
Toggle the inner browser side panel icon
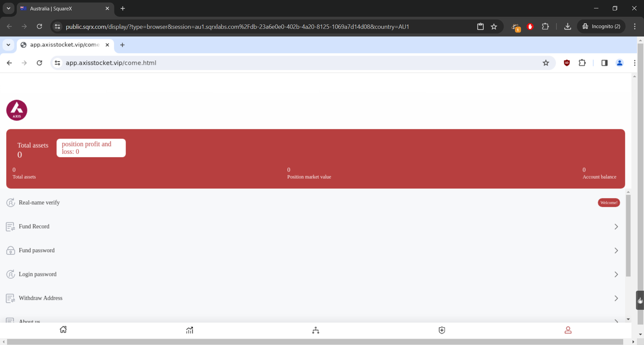(604, 63)
